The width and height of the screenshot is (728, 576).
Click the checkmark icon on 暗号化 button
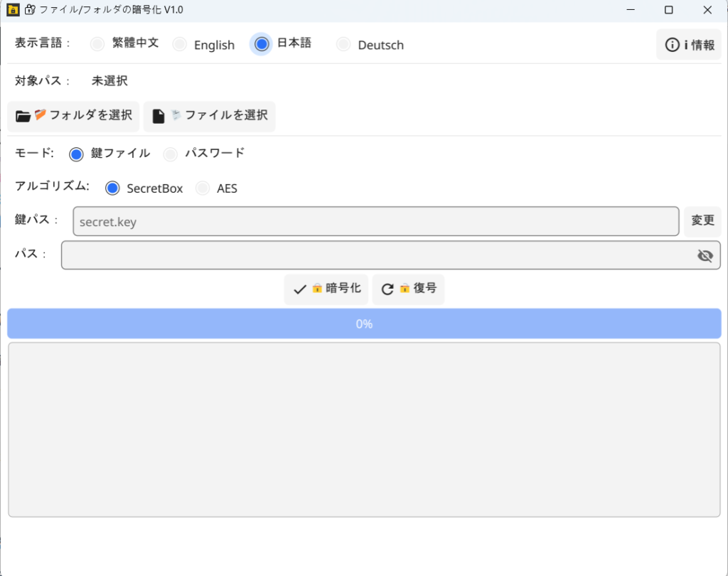coord(300,289)
